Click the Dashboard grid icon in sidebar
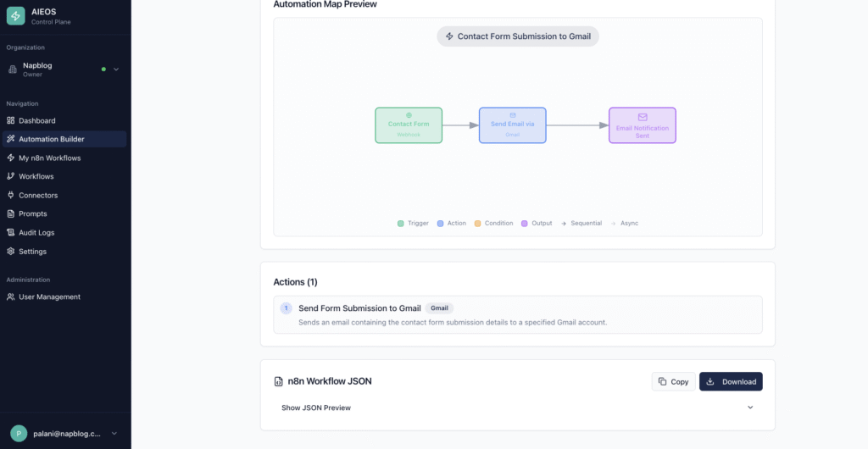868x449 pixels. coord(11,120)
